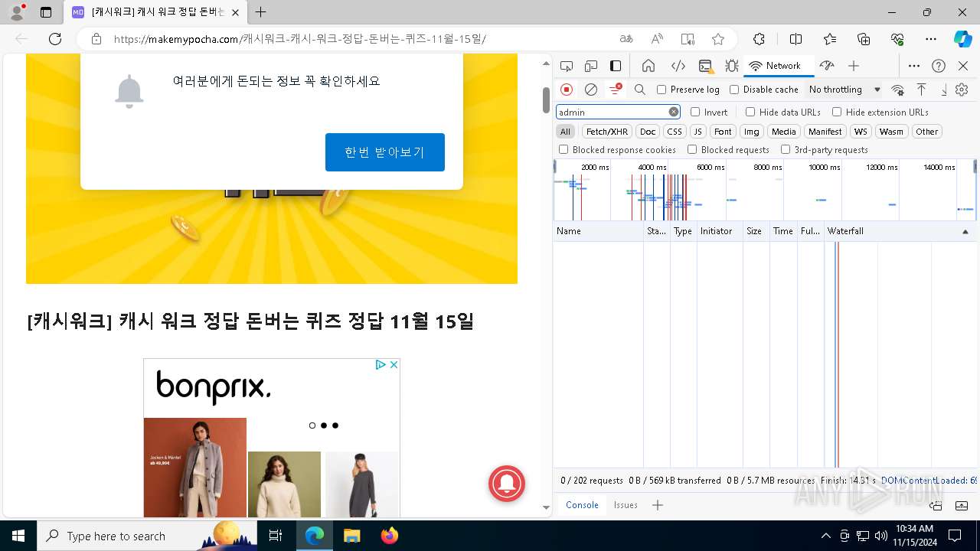This screenshot has height=551, width=980.
Task: Click the browser address bar URL
Action: (300, 39)
